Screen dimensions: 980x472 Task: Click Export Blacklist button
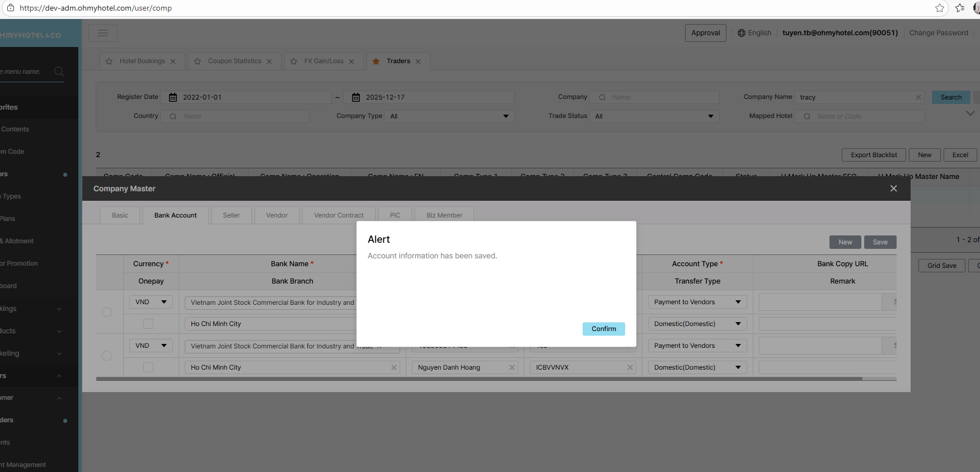click(x=874, y=155)
